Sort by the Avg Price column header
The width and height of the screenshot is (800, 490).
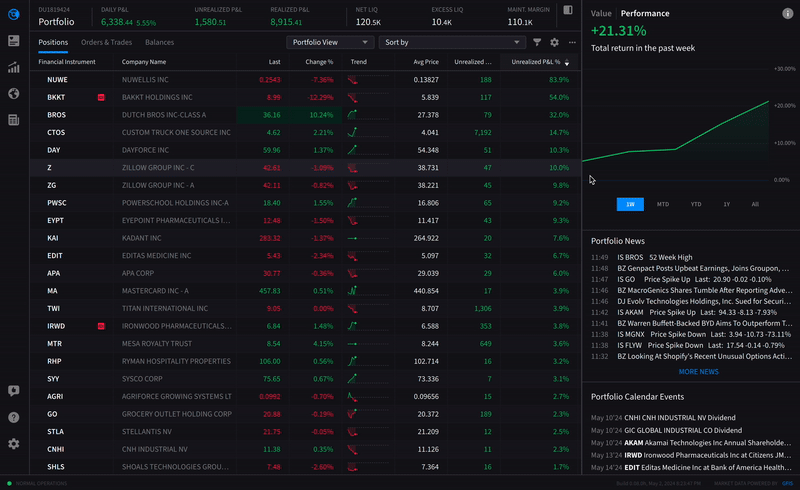pos(426,62)
